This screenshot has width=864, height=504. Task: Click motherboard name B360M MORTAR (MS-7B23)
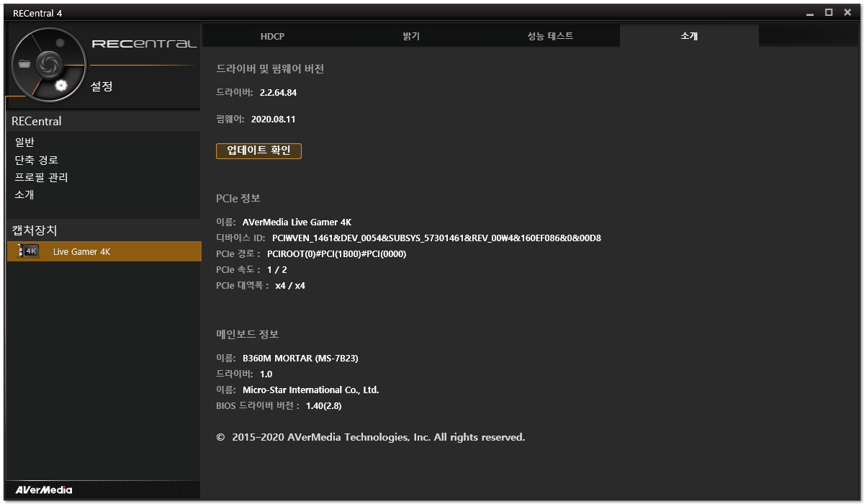point(300,359)
